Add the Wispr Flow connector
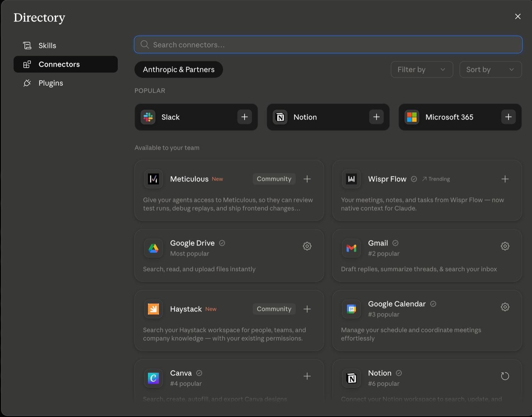Screen dimensions: 532x417 505,179
